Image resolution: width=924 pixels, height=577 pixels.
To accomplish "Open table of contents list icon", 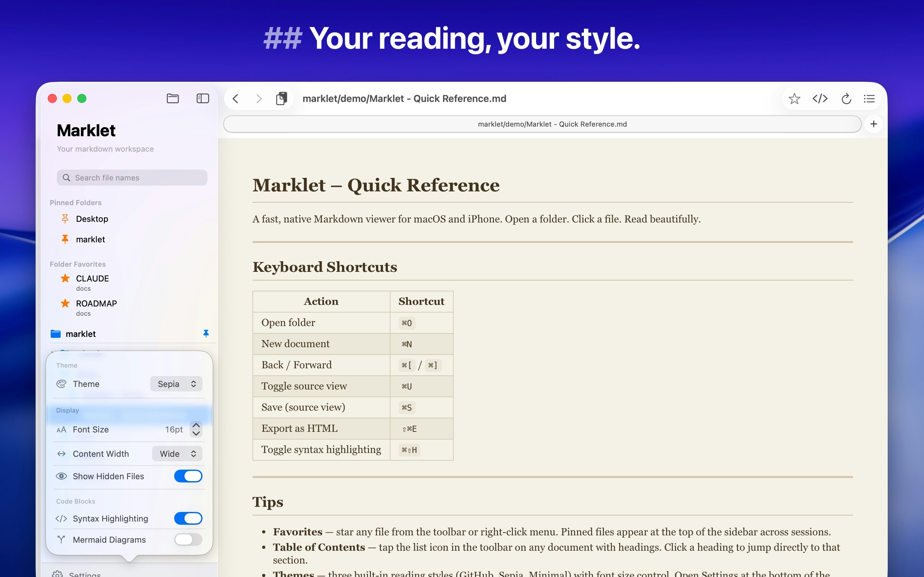I will 869,99.
